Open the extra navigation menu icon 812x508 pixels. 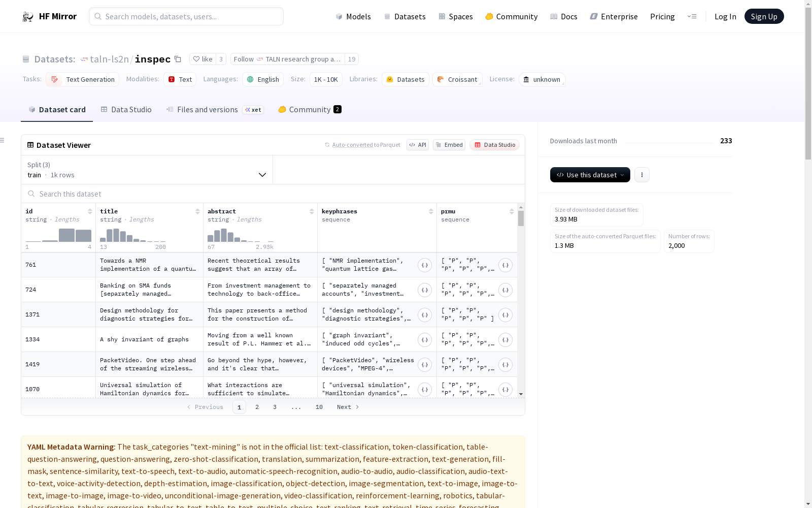(x=692, y=16)
